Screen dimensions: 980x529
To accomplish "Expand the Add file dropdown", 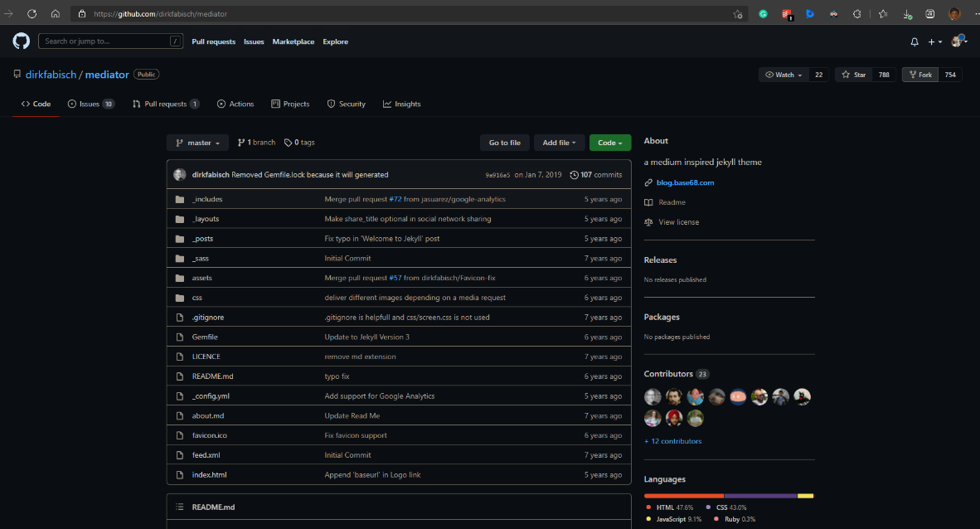I will pyautogui.click(x=559, y=143).
